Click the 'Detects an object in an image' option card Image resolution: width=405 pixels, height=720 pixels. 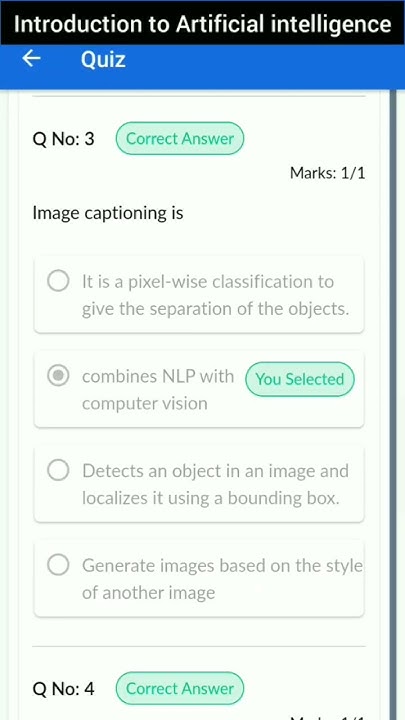[199, 484]
